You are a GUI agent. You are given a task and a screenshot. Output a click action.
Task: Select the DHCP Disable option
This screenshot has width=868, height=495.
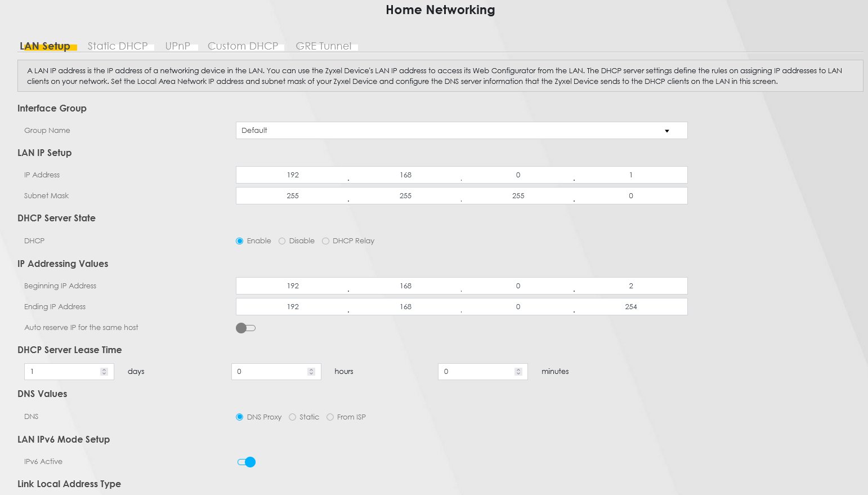282,241
